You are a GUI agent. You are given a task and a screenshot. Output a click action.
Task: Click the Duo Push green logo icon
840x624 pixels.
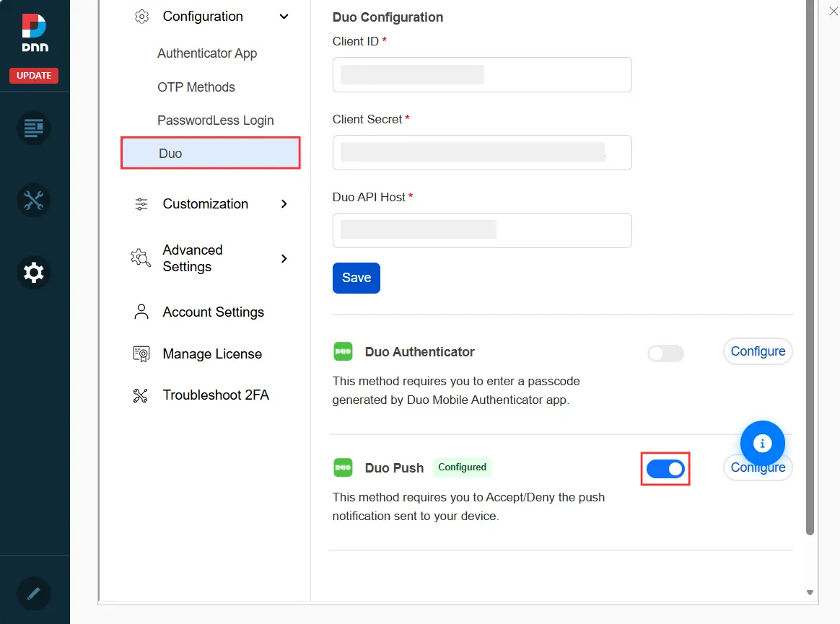(343, 467)
